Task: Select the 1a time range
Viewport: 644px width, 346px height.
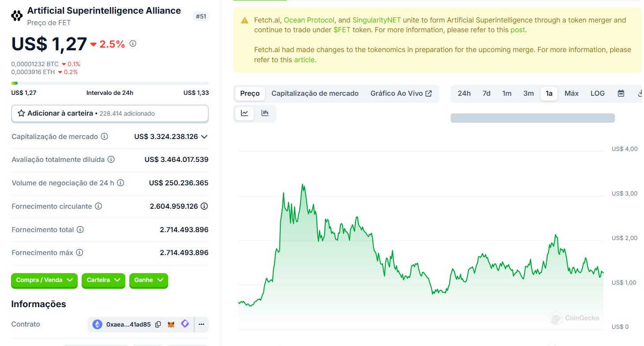Action: point(549,94)
